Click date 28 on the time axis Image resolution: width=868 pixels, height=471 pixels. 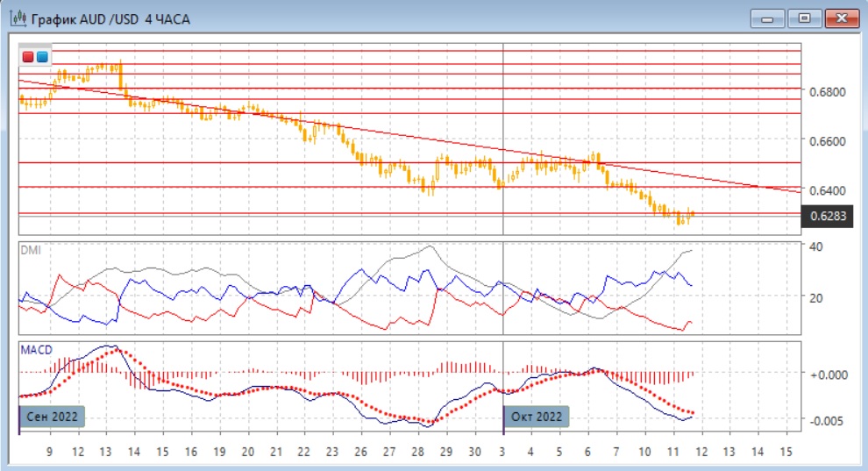tap(418, 451)
